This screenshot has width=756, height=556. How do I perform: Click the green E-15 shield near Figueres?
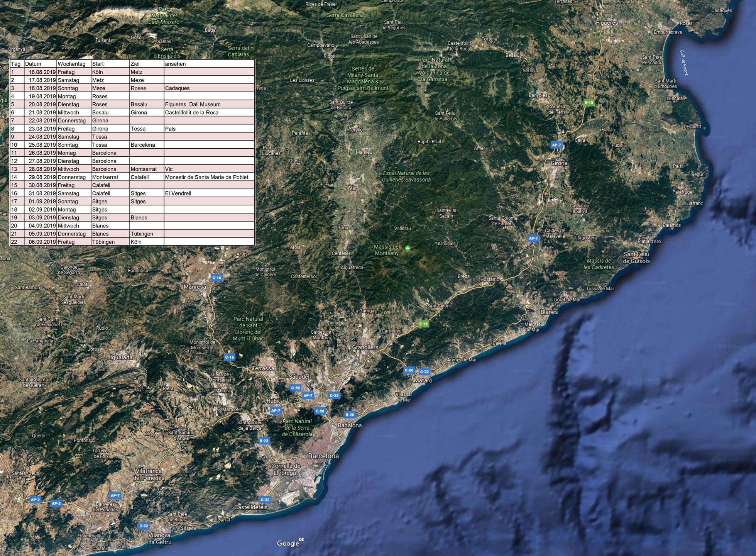coord(589,102)
